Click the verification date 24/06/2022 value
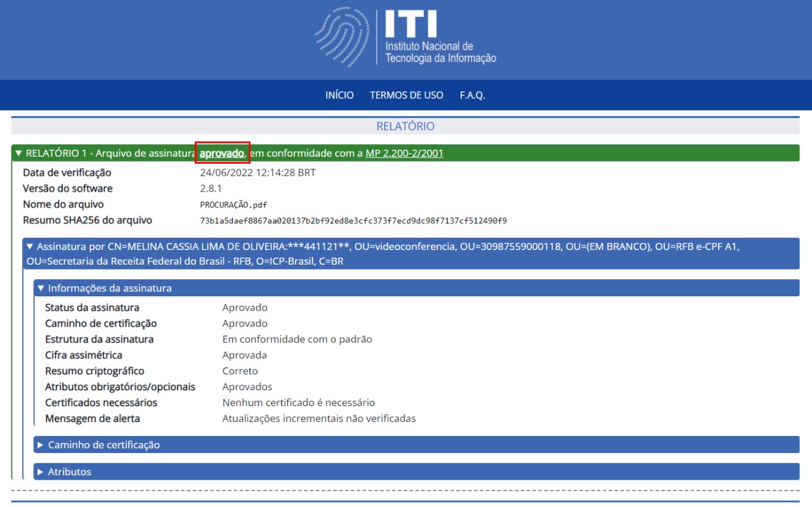Image resolution: width=812 pixels, height=507 pixels. click(258, 173)
